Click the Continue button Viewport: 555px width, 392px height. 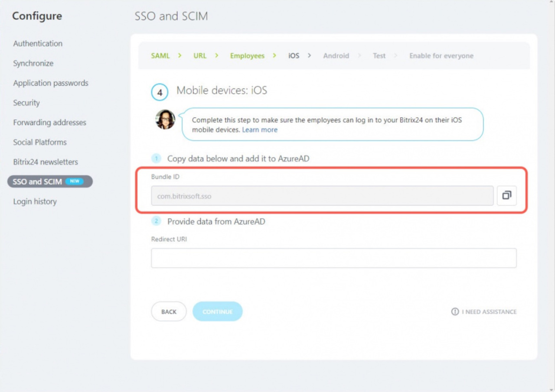pyautogui.click(x=217, y=311)
